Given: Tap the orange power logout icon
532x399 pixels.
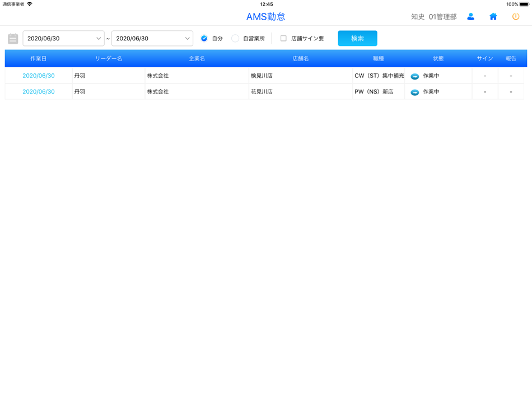Looking at the screenshot, I should (515, 17).
